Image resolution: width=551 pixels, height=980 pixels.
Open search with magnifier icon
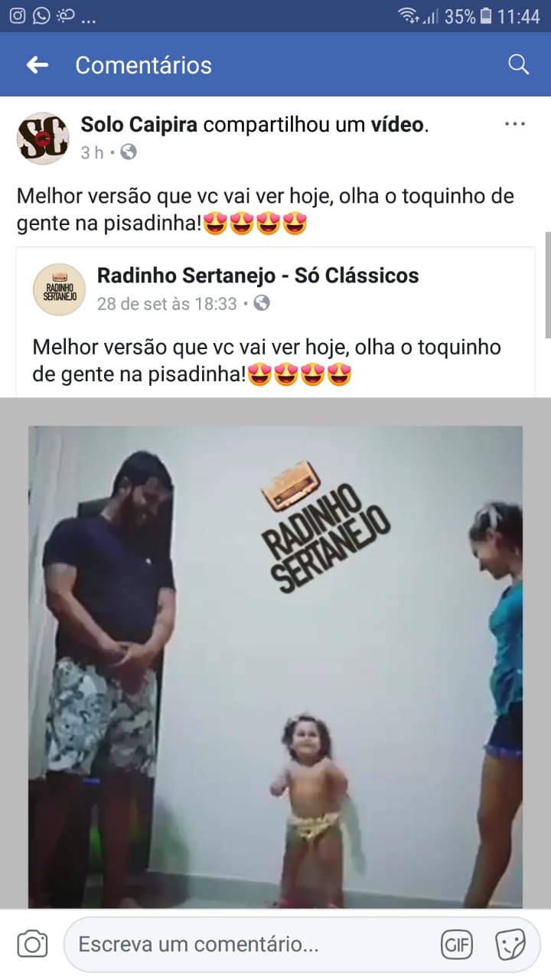[518, 64]
